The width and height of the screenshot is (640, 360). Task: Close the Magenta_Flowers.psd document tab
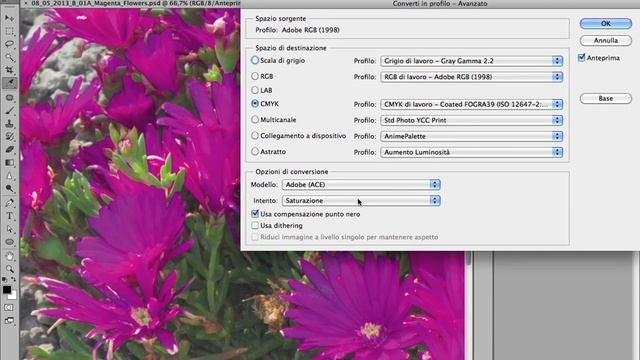(25, 3)
